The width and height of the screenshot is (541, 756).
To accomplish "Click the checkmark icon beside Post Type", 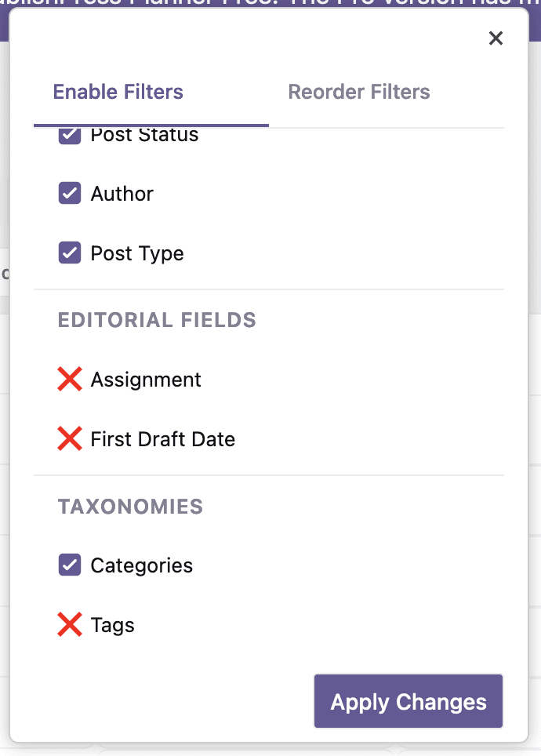I will pyautogui.click(x=69, y=253).
